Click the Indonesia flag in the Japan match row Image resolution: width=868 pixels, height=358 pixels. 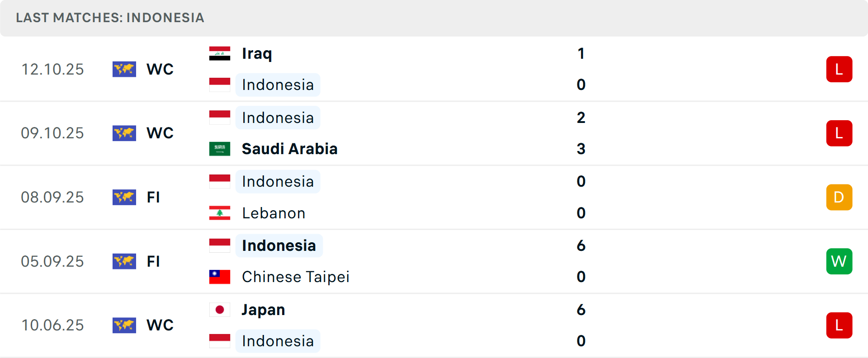[220, 341]
